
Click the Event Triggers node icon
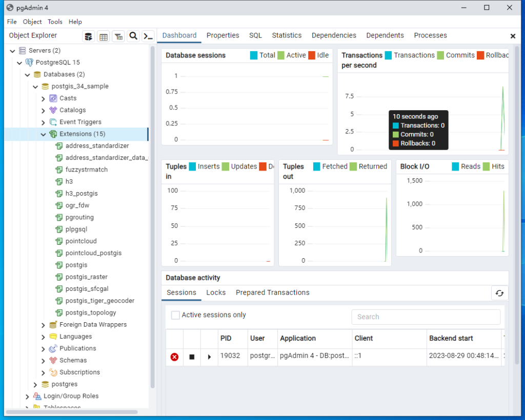point(53,122)
